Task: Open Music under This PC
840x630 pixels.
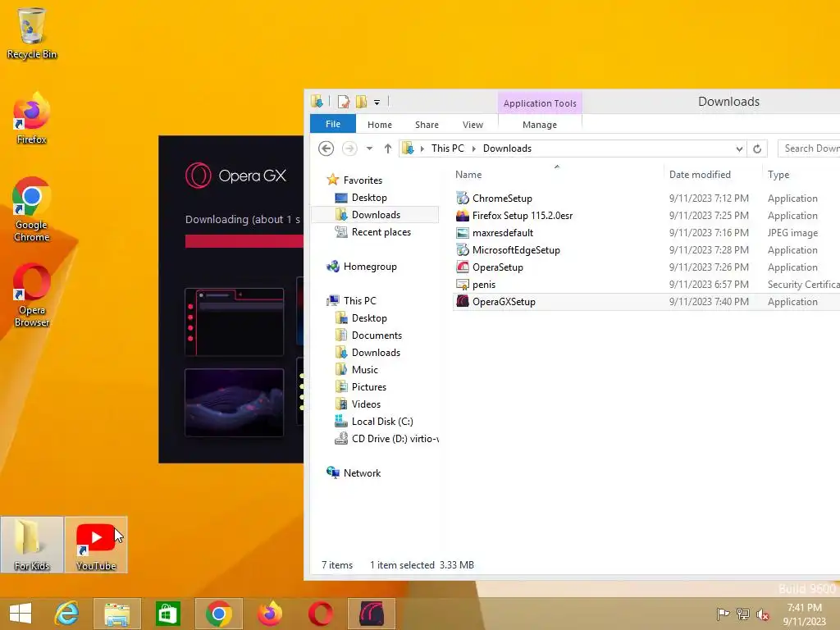Action: 364,369
